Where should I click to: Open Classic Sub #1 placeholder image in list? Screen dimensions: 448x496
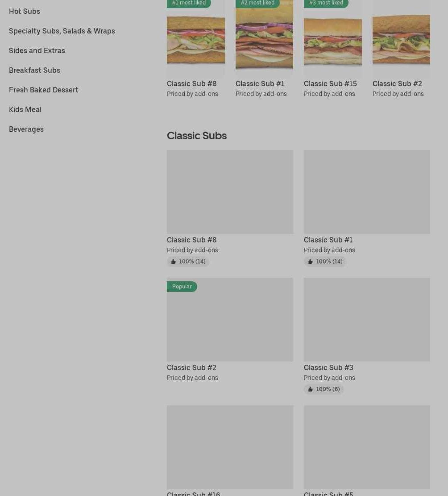(367, 192)
